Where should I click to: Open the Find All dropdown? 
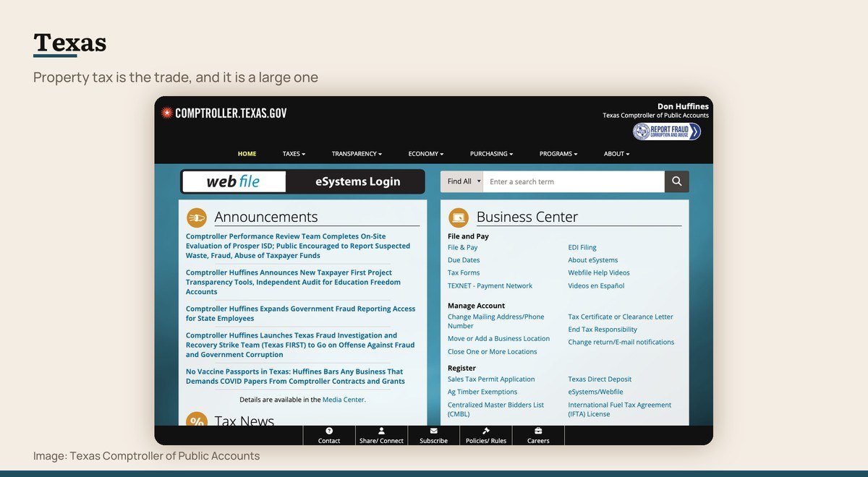[461, 181]
